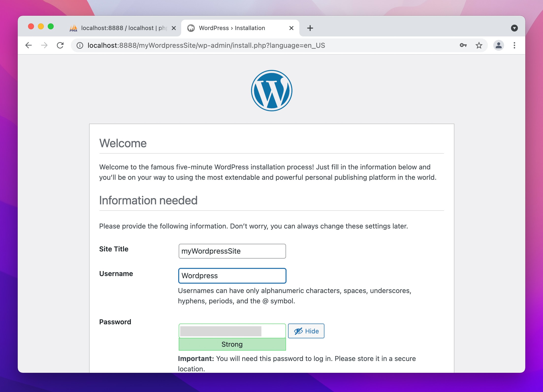Click the Strong password strength indicator
The width and height of the screenshot is (543, 392).
coord(232,344)
